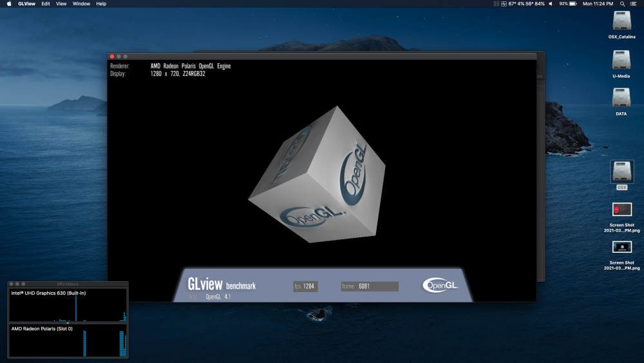The width and height of the screenshot is (644, 363).
Task: Open the GLView application menu
Action: point(26,4)
